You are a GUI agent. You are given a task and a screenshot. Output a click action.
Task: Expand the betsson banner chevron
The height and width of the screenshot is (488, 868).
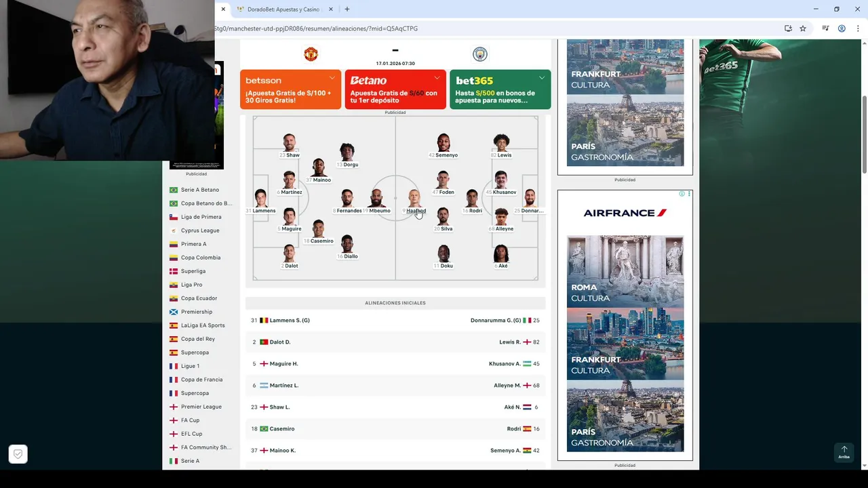tap(332, 78)
